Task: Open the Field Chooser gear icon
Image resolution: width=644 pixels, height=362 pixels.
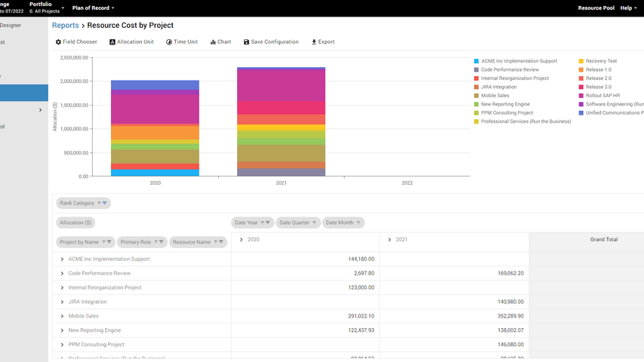Action: click(59, 42)
